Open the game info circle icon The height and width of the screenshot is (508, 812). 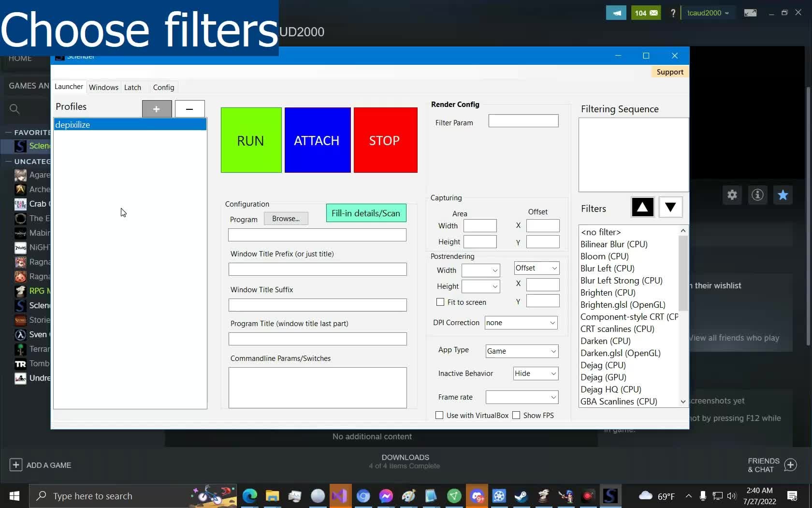(757, 195)
